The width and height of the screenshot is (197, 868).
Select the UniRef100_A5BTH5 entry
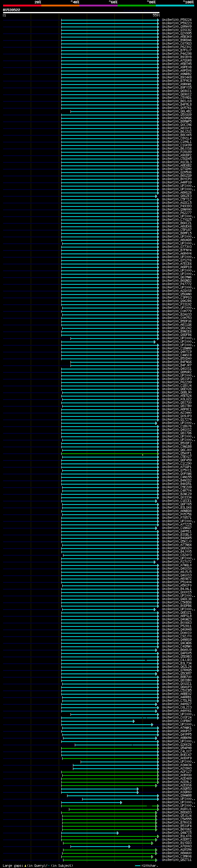[177, 64]
